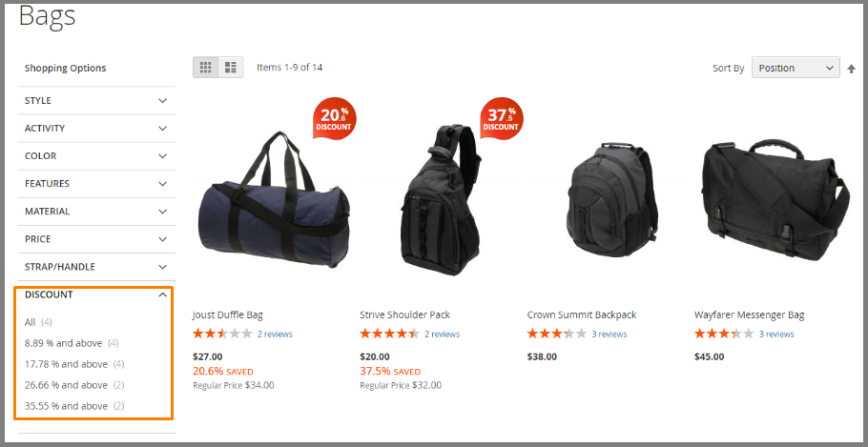The width and height of the screenshot is (868, 447).
Task: Switch to grid view icon
Action: coord(205,68)
